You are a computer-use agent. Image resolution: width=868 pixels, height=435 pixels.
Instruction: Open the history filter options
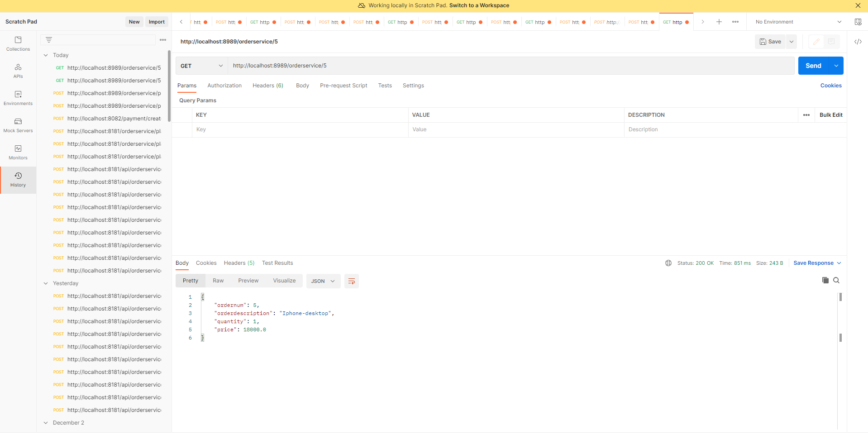point(49,39)
